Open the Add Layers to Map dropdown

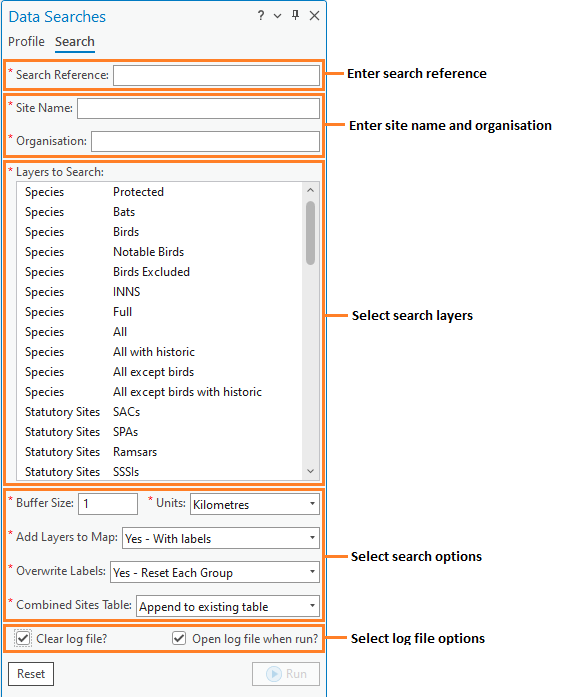221,538
